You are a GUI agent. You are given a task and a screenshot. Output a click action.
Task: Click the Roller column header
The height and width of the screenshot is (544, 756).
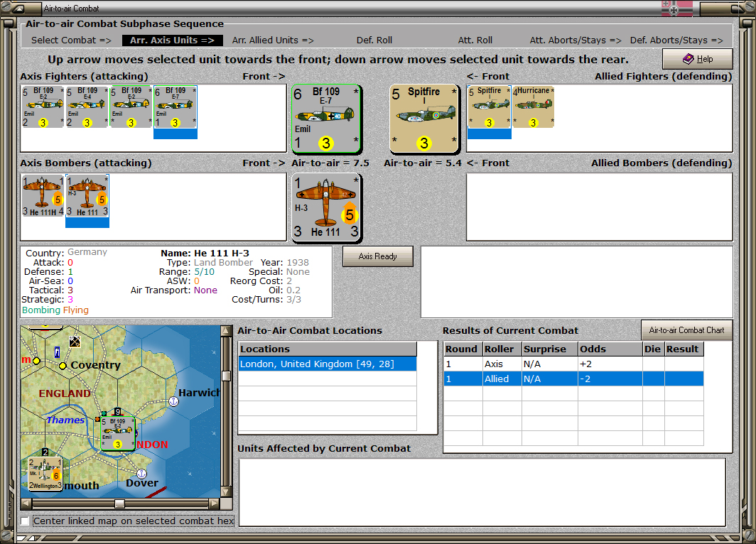502,349
